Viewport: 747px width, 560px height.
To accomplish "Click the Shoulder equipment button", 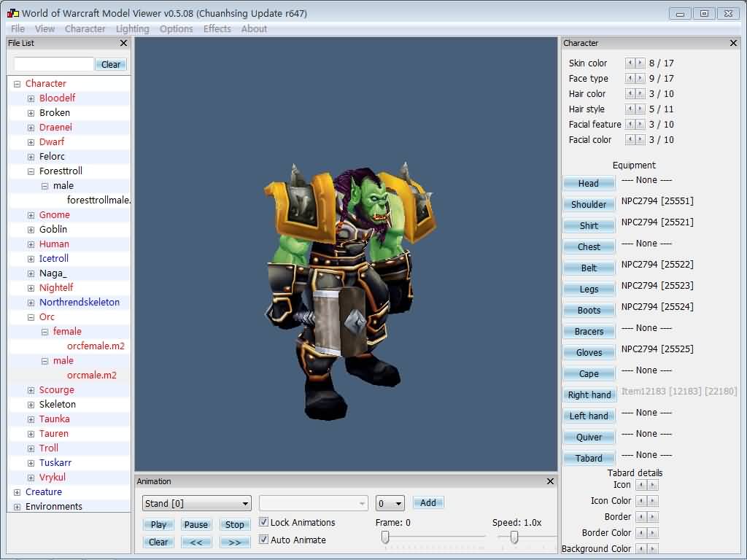I will [589, 204].
